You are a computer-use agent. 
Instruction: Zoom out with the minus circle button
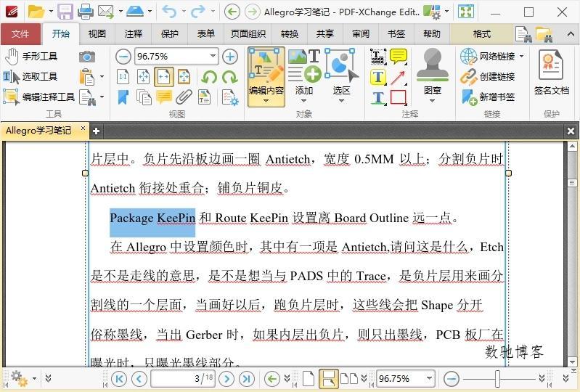pyautogui.click(x=123, y=57)
